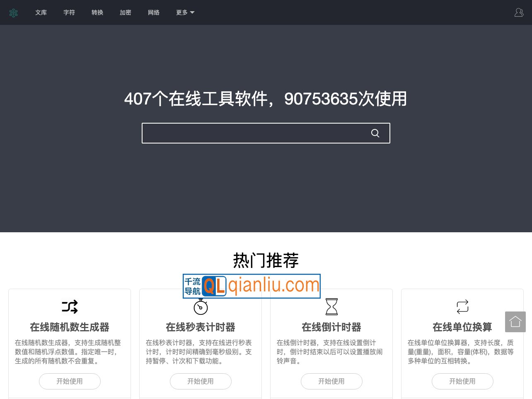Open the user account icon
The image size is (532, 399).
(x=519, y=12)
